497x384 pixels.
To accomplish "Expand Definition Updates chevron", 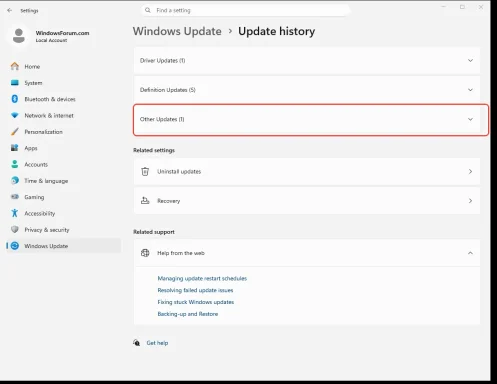I will click(x=470, y=90).
